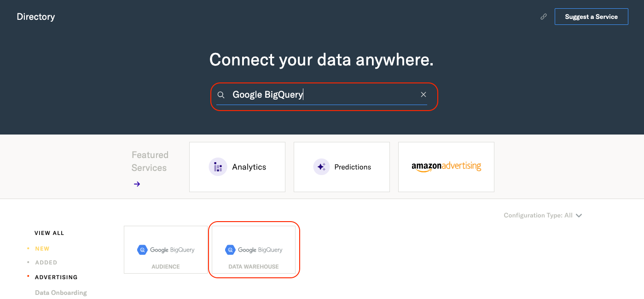Click the Suggest a Service button

pos(591,17)
